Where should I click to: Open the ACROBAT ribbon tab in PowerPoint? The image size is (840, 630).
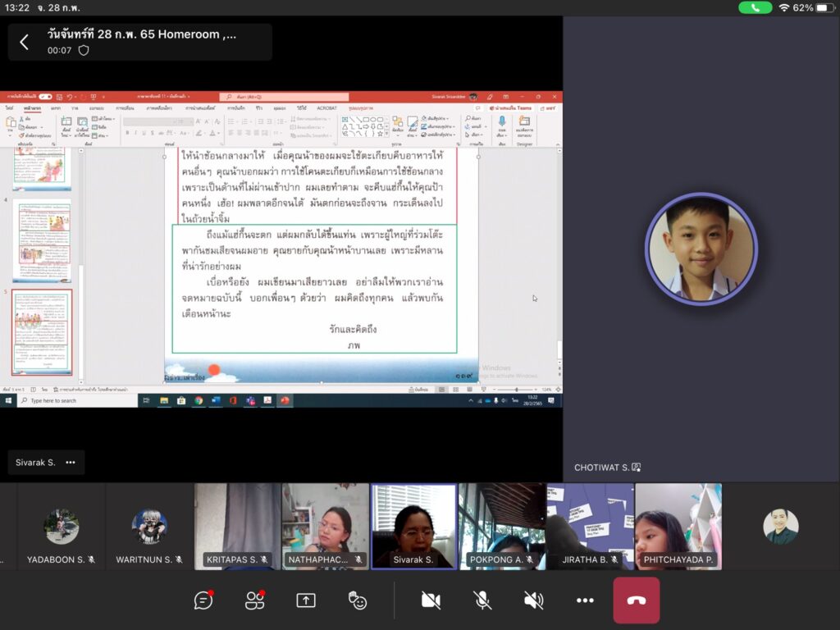tap(326, 108)
